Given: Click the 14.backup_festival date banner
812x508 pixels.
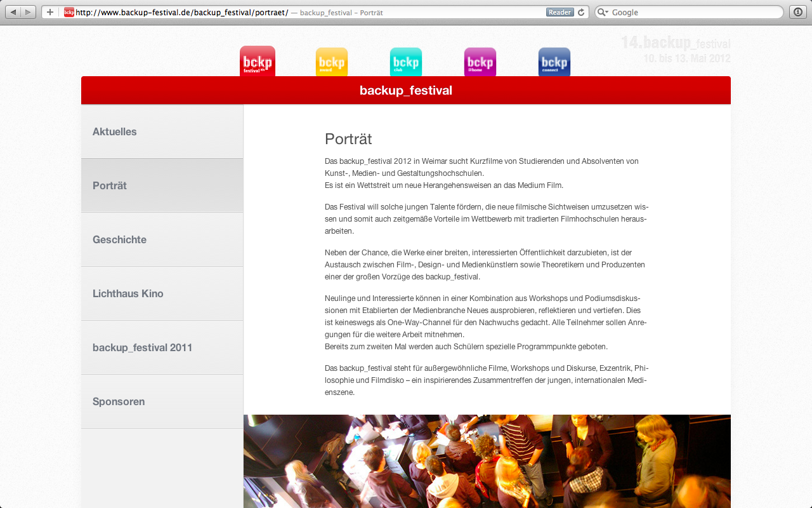Looking at the screenshot, I should click(676, 50).
